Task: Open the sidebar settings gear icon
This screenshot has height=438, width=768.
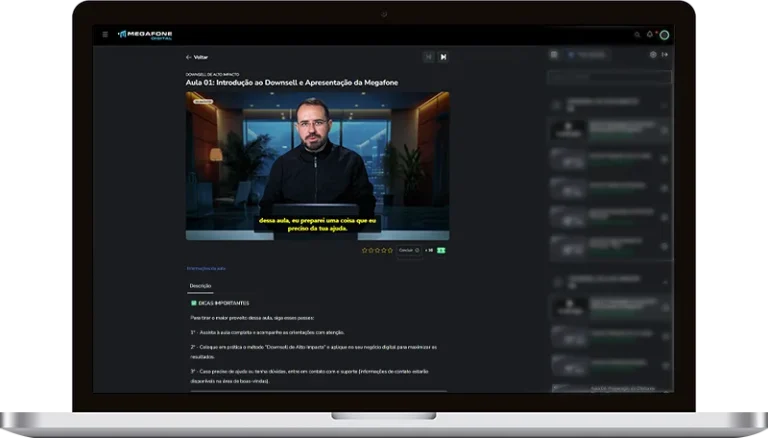Action: pyautogui.click(x=653, y=55)
